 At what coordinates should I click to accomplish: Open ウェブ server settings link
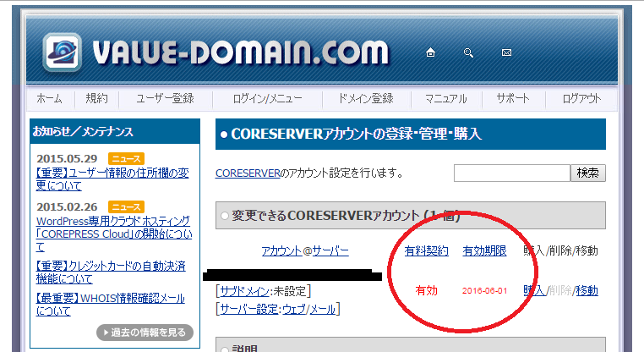[x=294, y=309]
